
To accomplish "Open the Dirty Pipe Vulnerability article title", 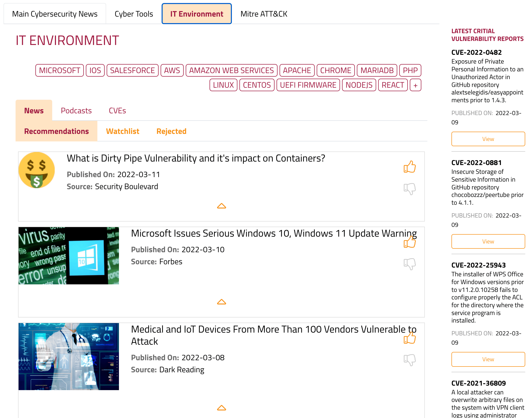I will point(196,158).
